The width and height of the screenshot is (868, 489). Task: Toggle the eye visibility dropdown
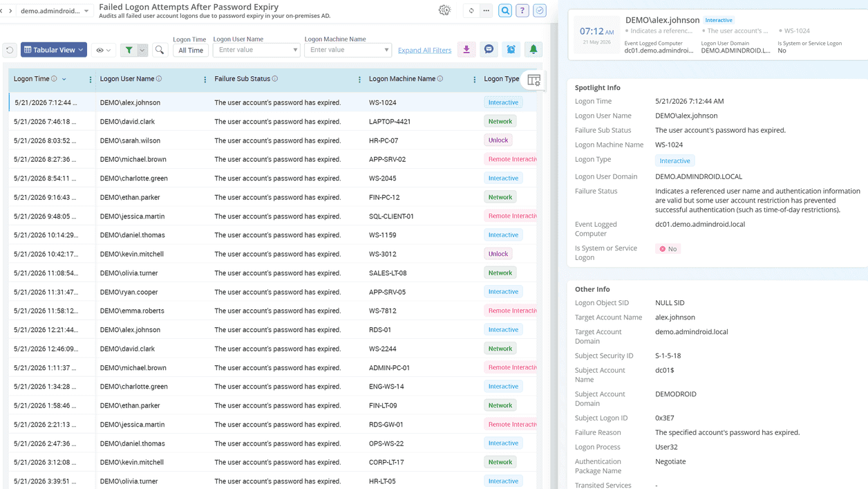click(103, 50)
